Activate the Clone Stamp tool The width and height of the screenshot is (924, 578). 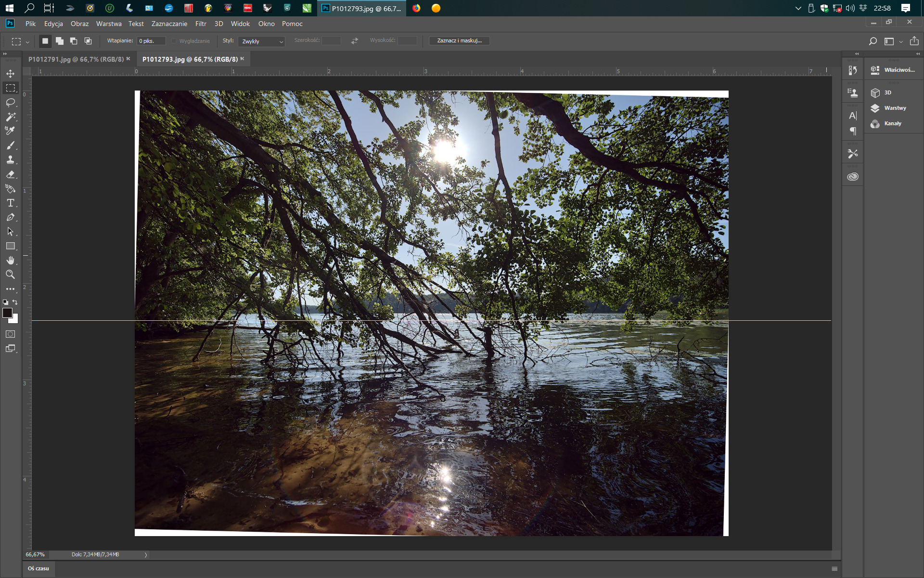pyautogui.click(x=10, y=160)
